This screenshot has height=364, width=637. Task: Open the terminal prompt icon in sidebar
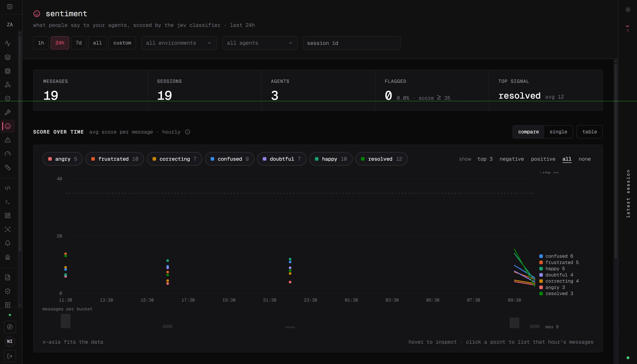8,202
